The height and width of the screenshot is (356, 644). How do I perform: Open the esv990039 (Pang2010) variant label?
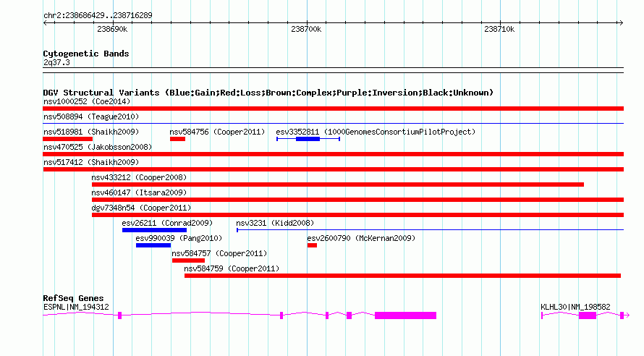pos(179,238)
